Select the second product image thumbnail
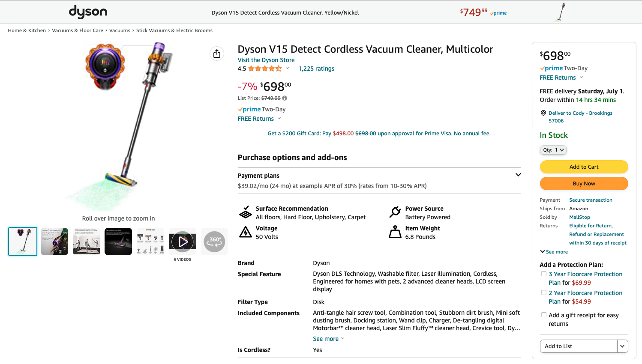The width and height of the screenshot is (642, 364). point(54,242)
